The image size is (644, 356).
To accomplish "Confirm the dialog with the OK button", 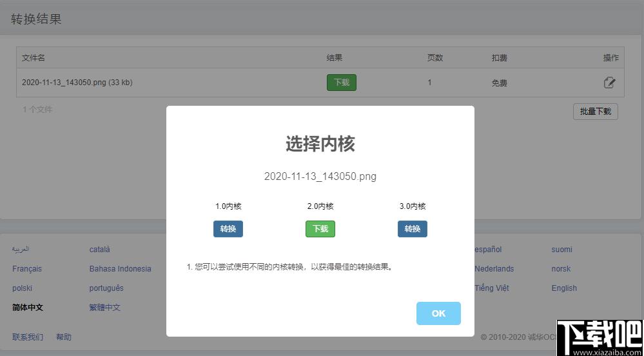I will click(x=438, y=313).
